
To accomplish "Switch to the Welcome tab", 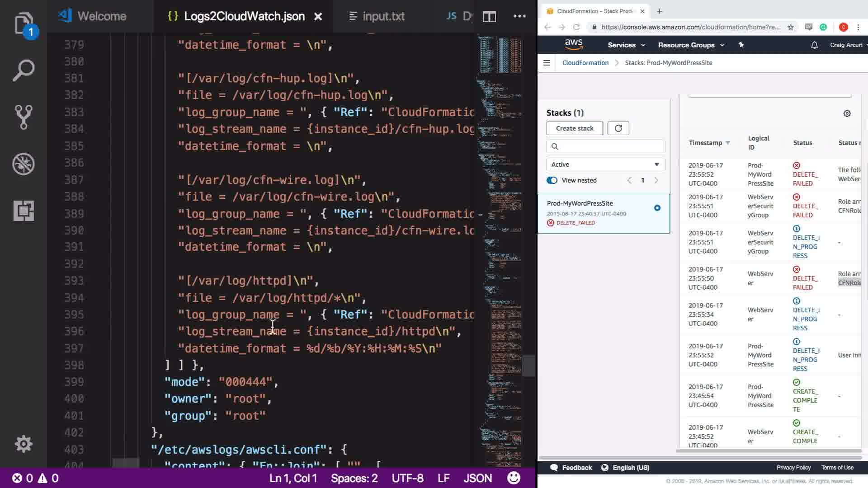I will click(x=93, y=16).
